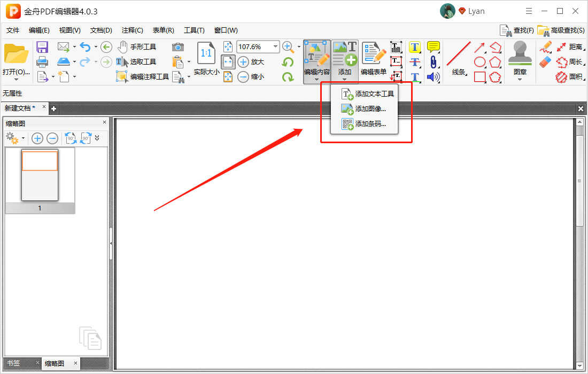Select the Perimeter (周长) measuring tool

[570, 62]
